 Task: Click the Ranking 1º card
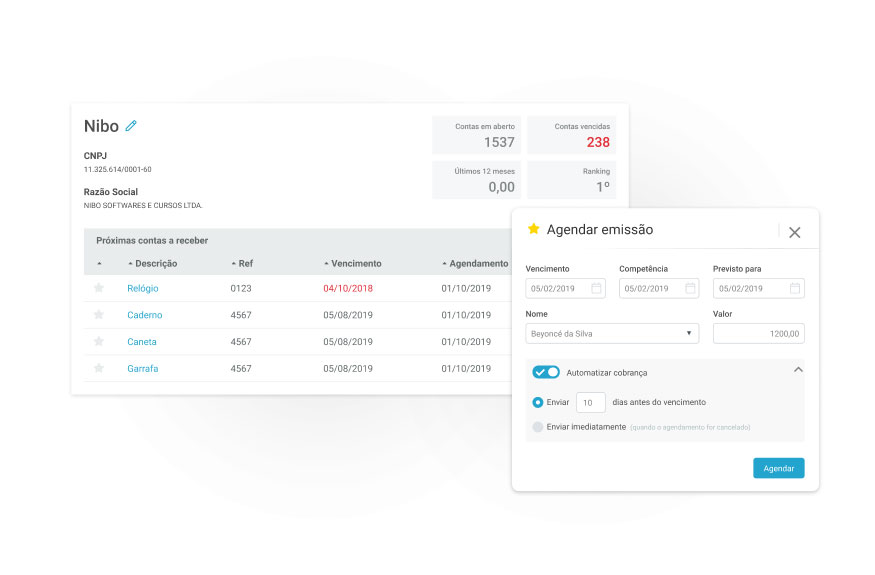click(571, 180)
